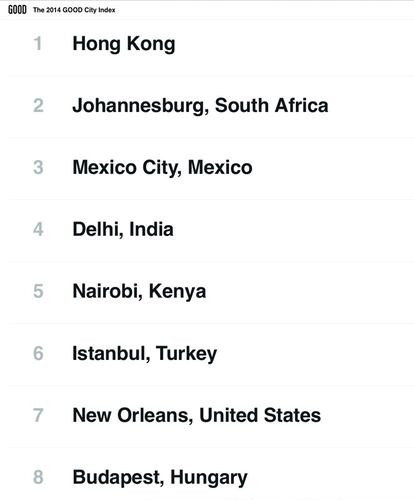This screenshot has width=414, height=500.
Task: Click rank number 8
Action: click(x=38, y=477)
